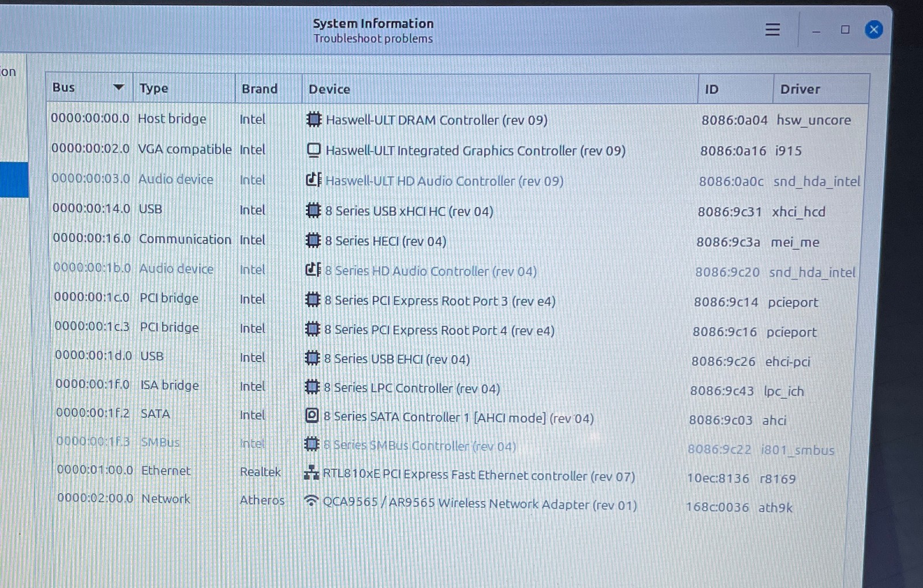Sort by the Device column header
This screenshot has width=923, height=588.
500,89
